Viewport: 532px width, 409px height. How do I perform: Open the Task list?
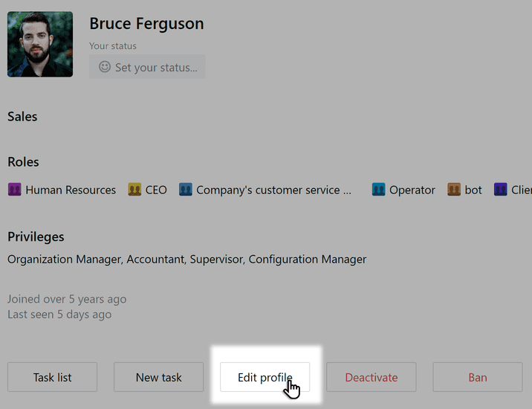click(x=52, y=377)
